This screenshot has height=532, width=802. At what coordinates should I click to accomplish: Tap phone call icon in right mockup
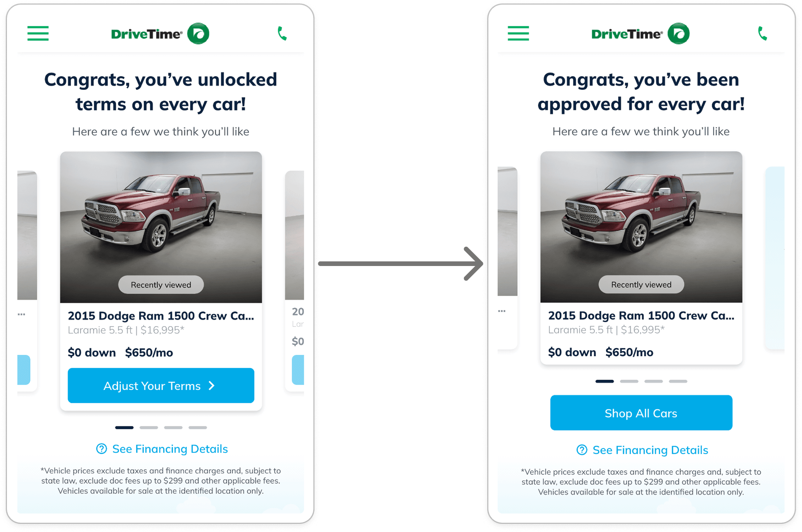click(762, 34)
